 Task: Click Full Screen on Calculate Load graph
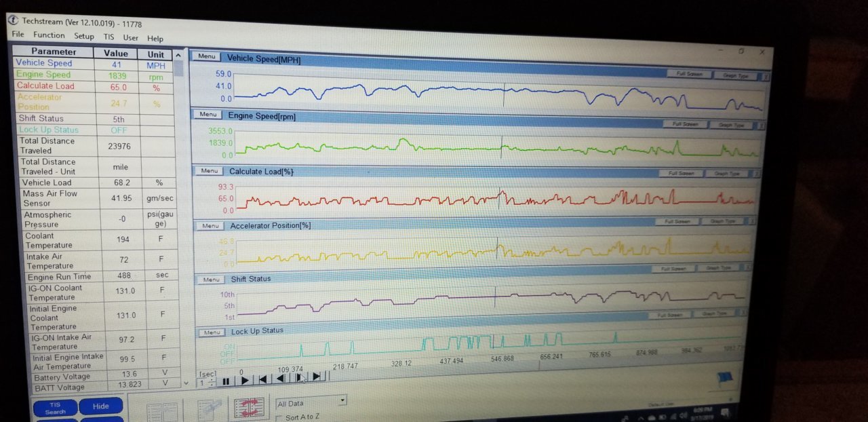click(682, 173)
